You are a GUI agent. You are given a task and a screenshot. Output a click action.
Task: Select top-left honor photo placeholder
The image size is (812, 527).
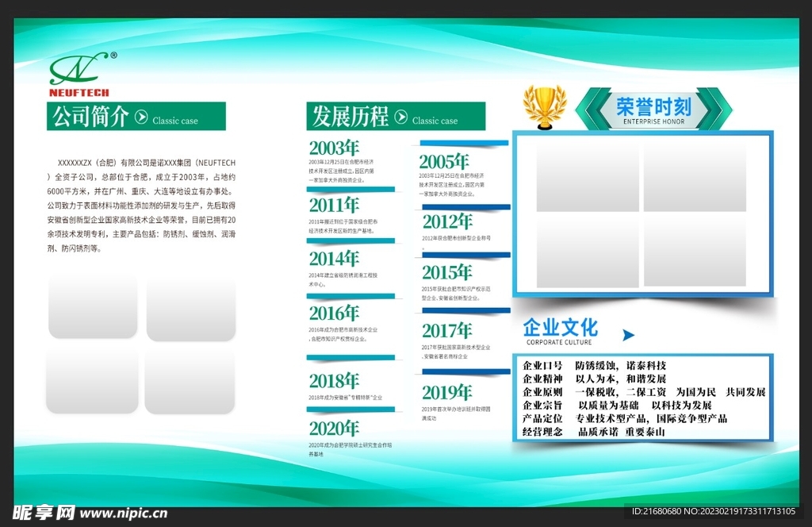pos(588,174)
